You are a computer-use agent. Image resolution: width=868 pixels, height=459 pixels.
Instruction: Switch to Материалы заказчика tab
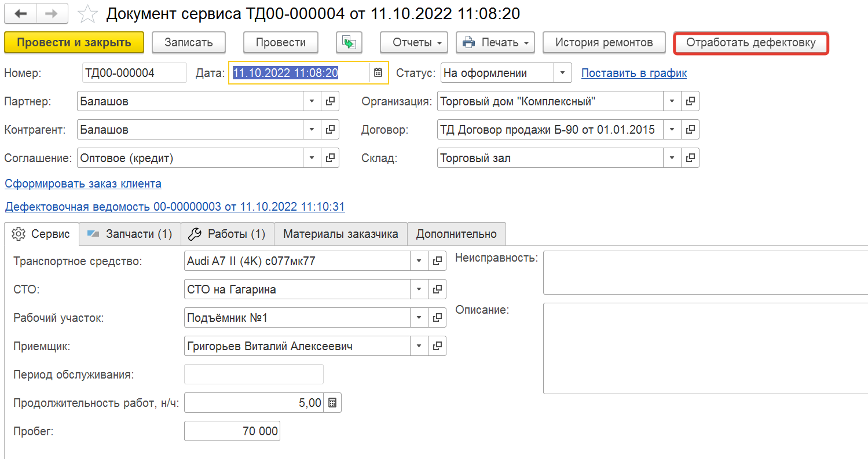[340, 234]
